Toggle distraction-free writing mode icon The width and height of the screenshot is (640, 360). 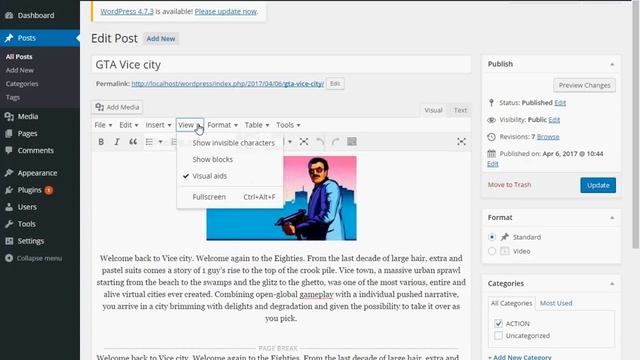click(x=461, y=142)
